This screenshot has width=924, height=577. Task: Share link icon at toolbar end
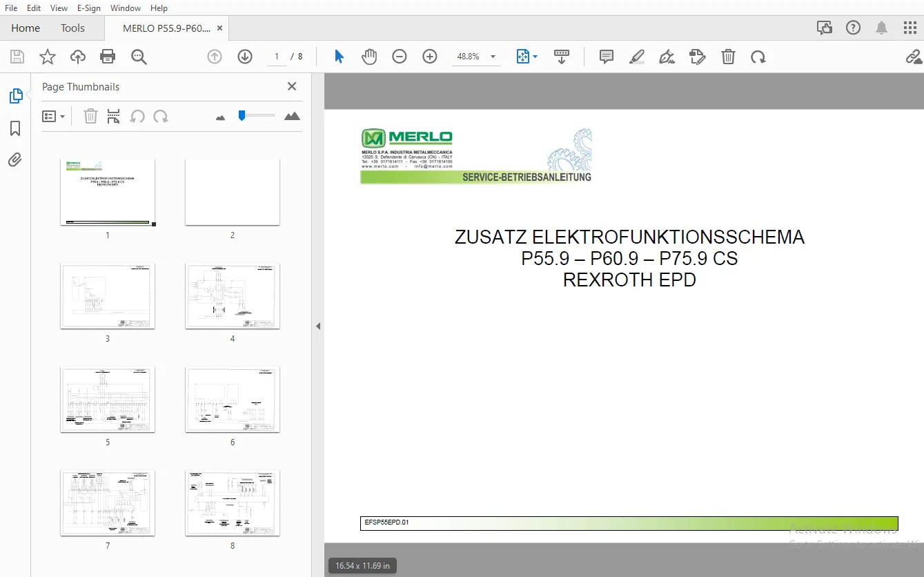(914, 57)
